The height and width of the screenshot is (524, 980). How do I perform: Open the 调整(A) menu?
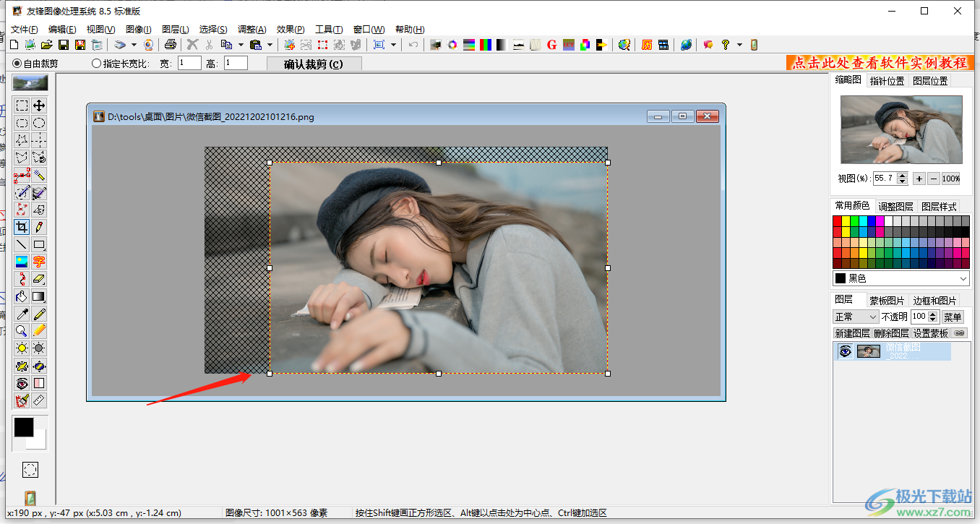coord(252,30)
